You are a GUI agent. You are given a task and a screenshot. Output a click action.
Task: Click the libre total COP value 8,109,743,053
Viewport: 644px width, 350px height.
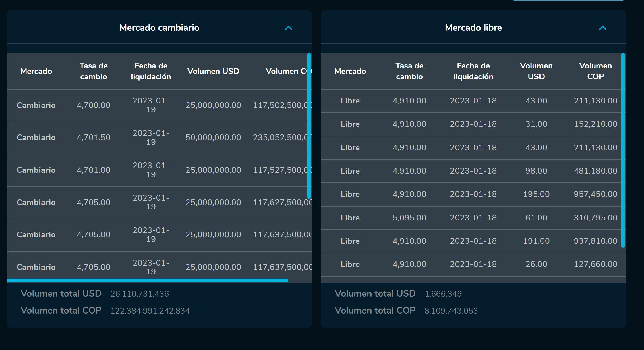[x=451, y=311]
